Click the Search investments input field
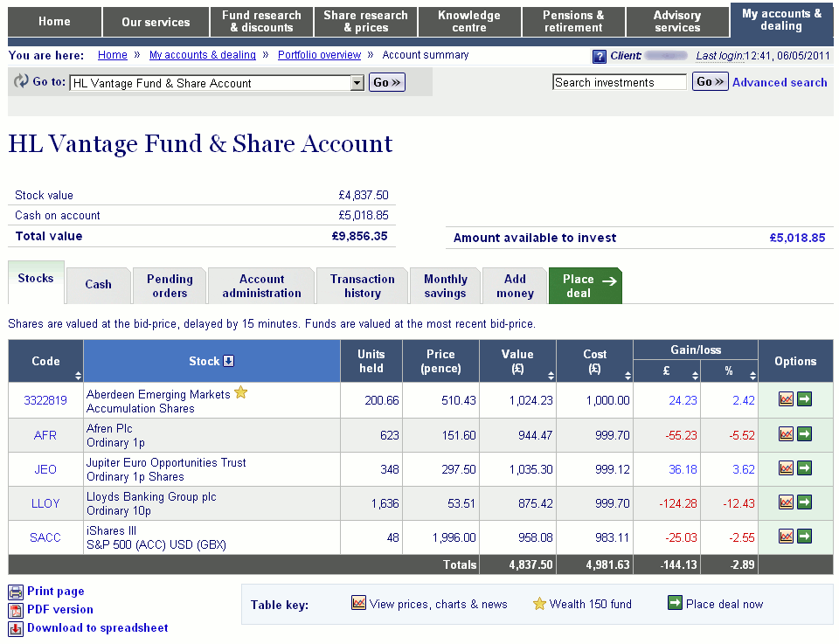 619,82
